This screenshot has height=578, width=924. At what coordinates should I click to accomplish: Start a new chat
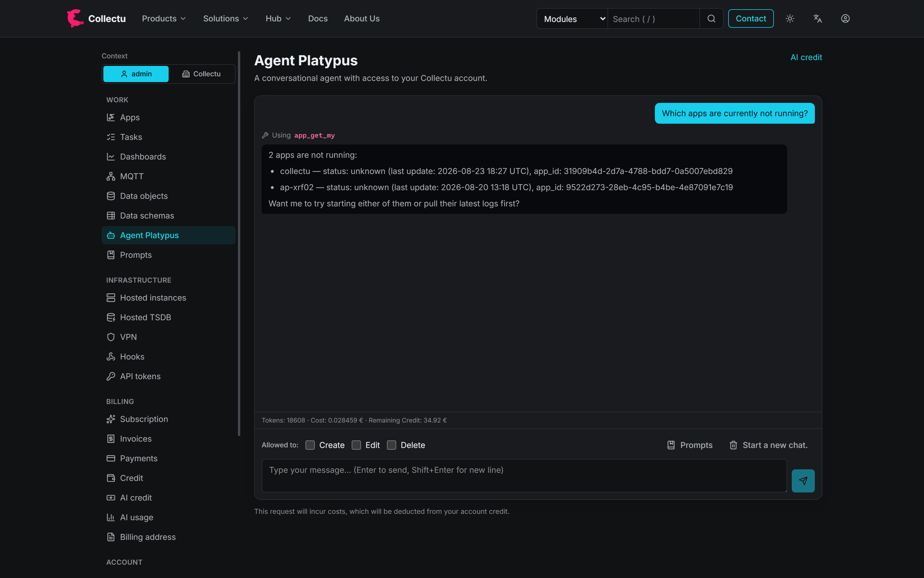pyautogui.click(x=768, y=445)
